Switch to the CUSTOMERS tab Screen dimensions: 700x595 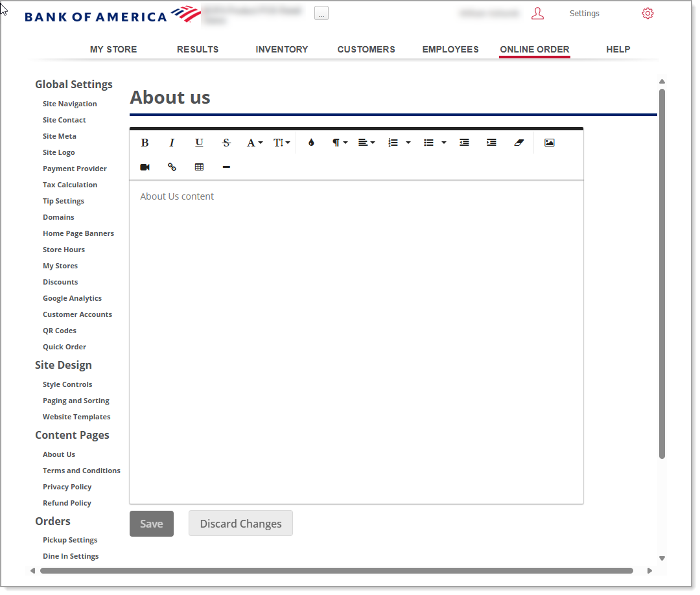click(x=366, y=49)
